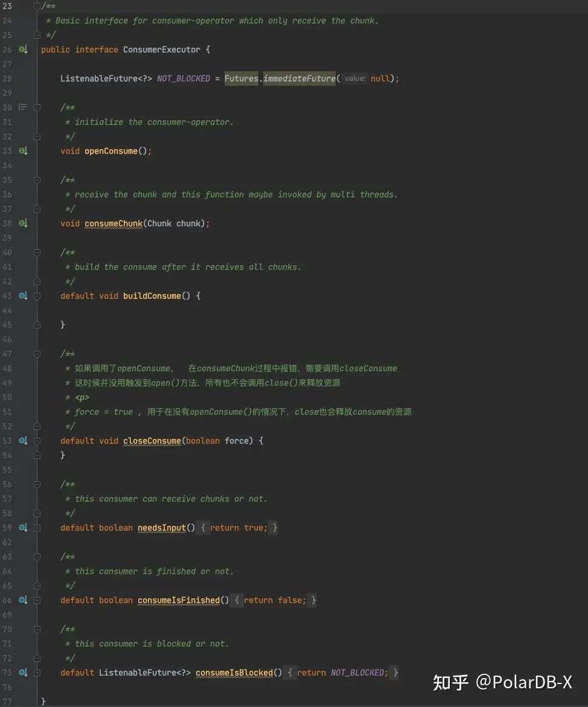Click overridden-method gutter icon on consumeIsBlocked line

tap(23, 672)
